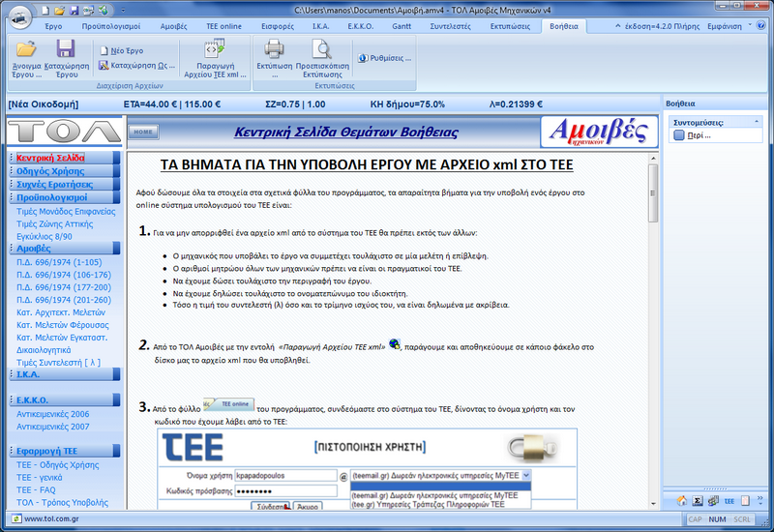Image resolution: width=774 pixels, height=532 pixels.
Task: Collapse the Συντομεύσεις panel section
Action: [x=756, y=123]
